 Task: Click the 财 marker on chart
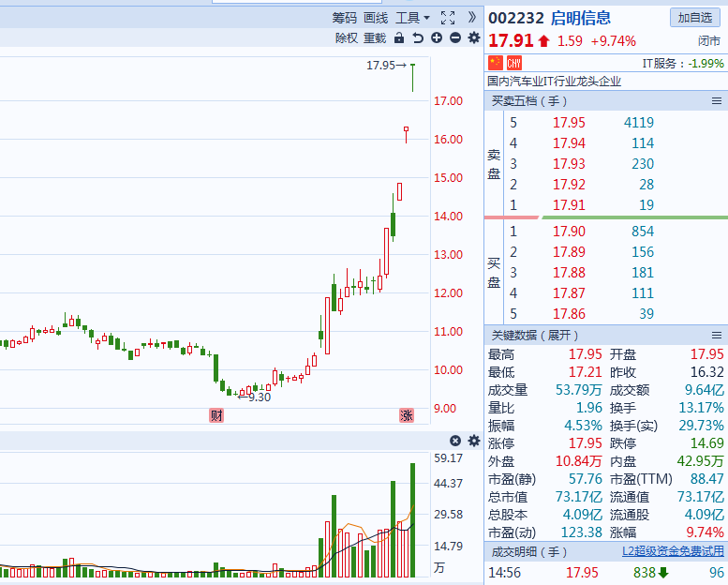click(216, 415)
